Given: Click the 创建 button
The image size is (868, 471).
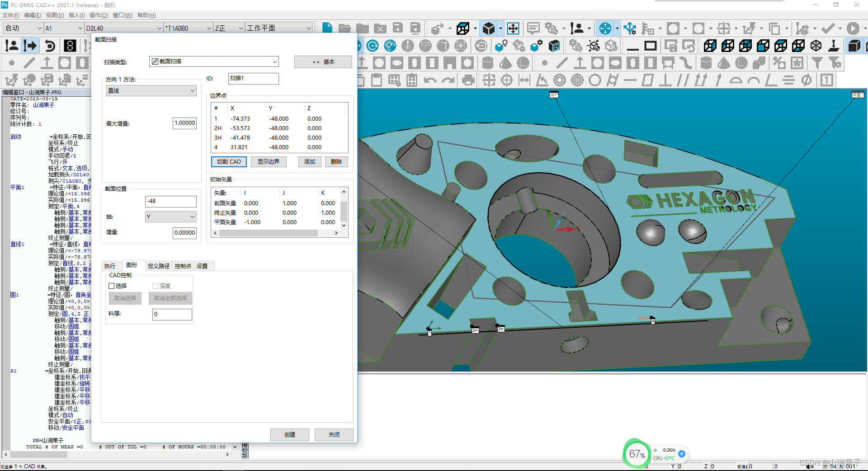Looking at the screenshot, I should click(290, 434).
